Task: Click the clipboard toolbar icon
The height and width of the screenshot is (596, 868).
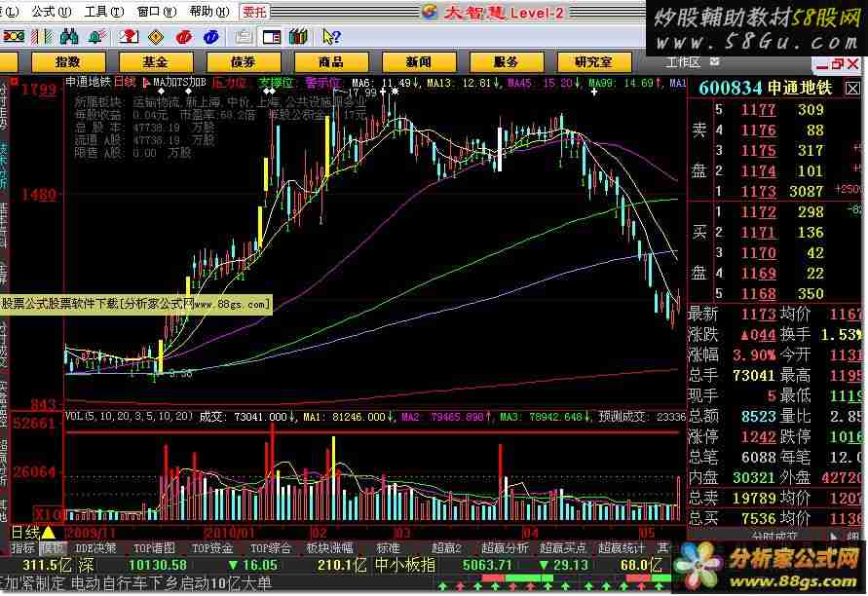Action: click(x=243, y=37)
